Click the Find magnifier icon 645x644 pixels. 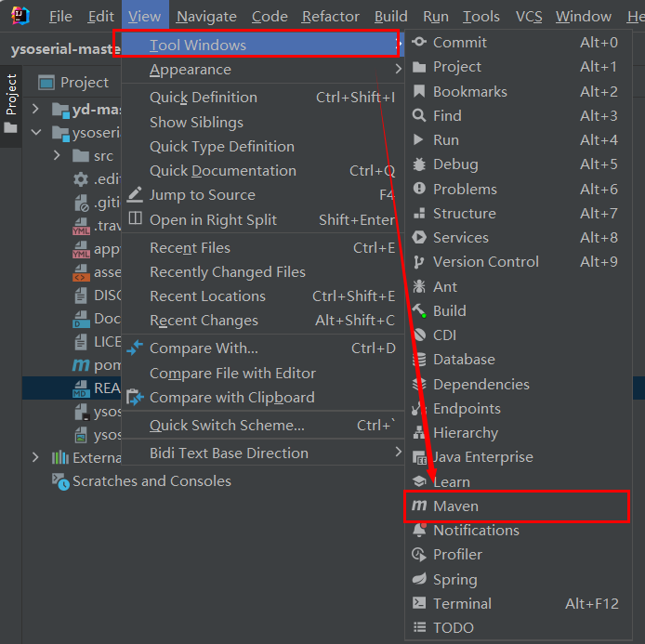click(x=419, y=115)
